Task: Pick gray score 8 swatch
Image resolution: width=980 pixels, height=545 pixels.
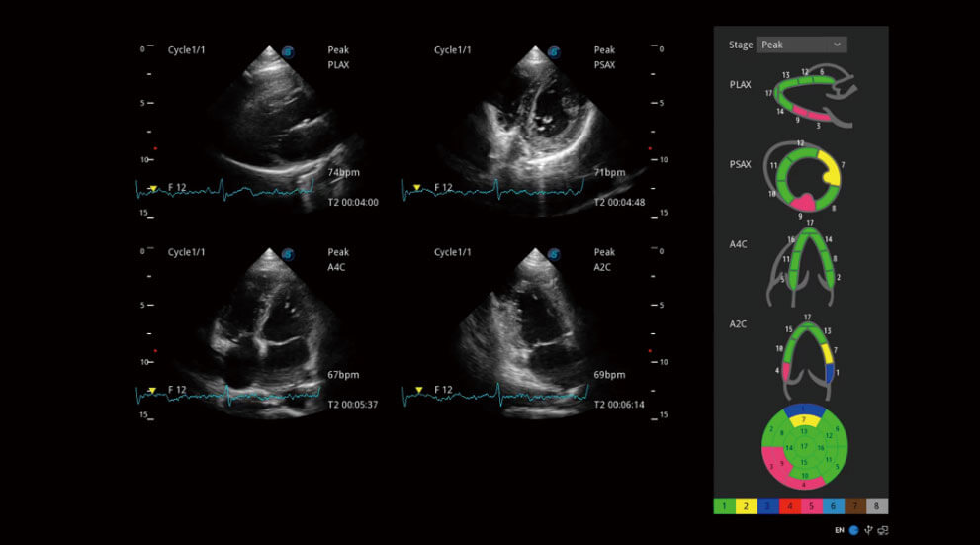Action: (877, 506)
